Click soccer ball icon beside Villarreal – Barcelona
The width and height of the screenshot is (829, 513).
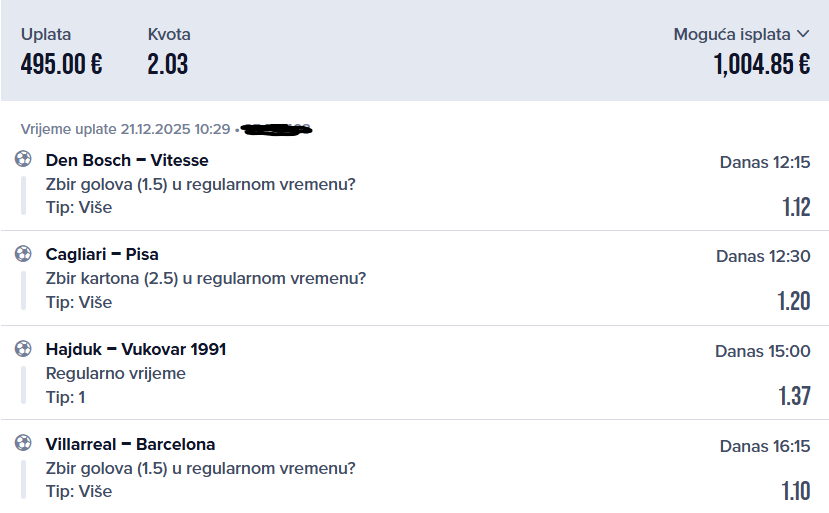(x=23, y=443)
